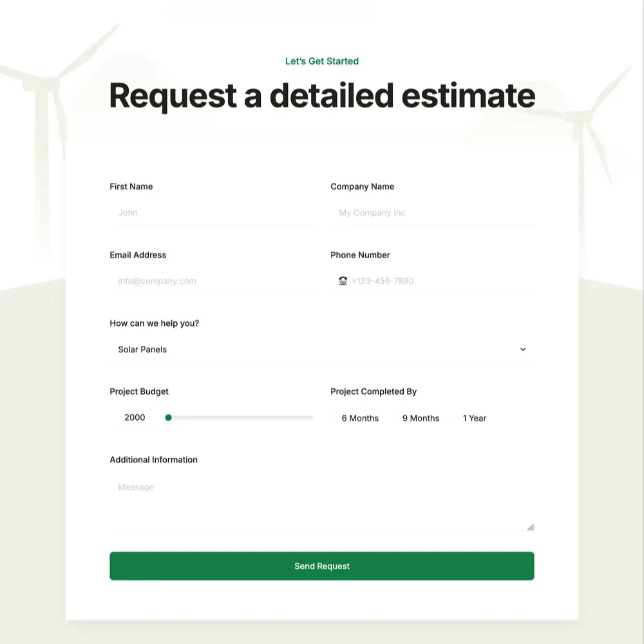Click the Send Request button
Screen dimensions: 644x644
tap(321, 566)
